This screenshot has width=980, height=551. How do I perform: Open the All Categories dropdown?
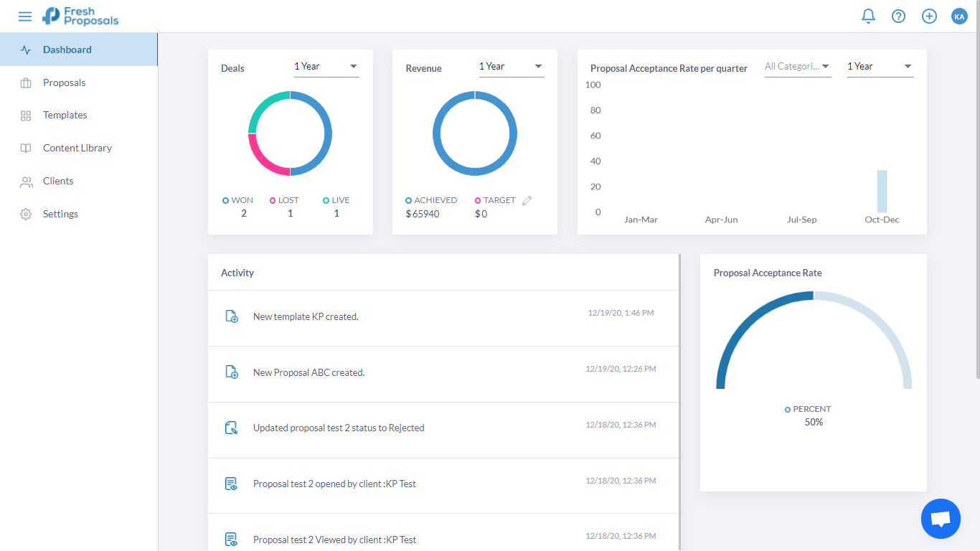[x=797, y=67]
